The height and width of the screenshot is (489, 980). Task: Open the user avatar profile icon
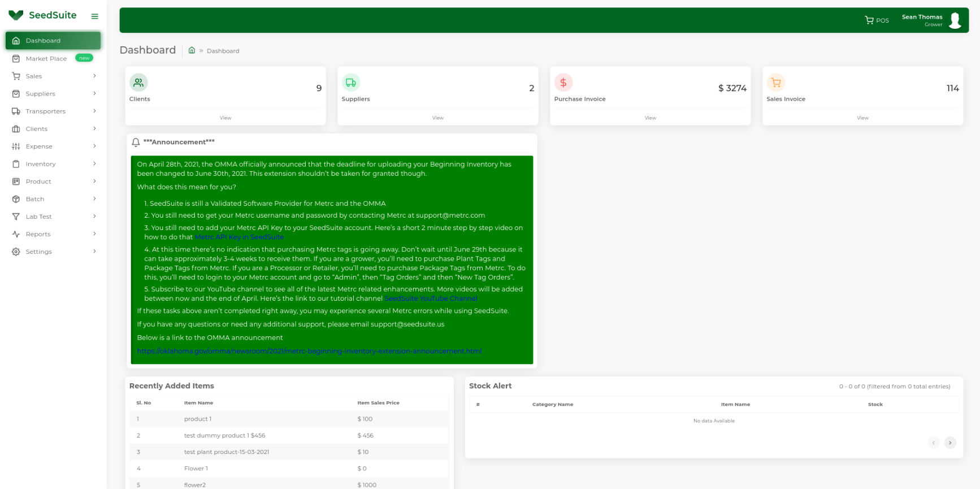pyautogui.click(x=955, y=20)
